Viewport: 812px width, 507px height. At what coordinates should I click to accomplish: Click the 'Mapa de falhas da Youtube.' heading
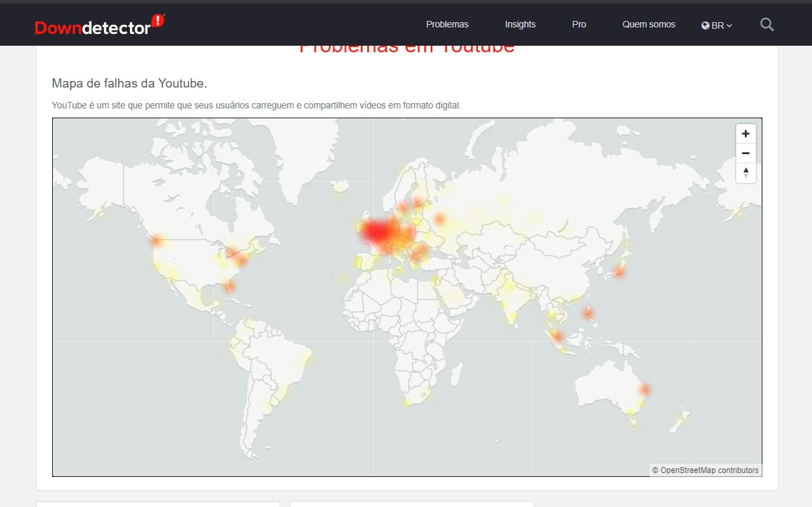click(129, 84)
